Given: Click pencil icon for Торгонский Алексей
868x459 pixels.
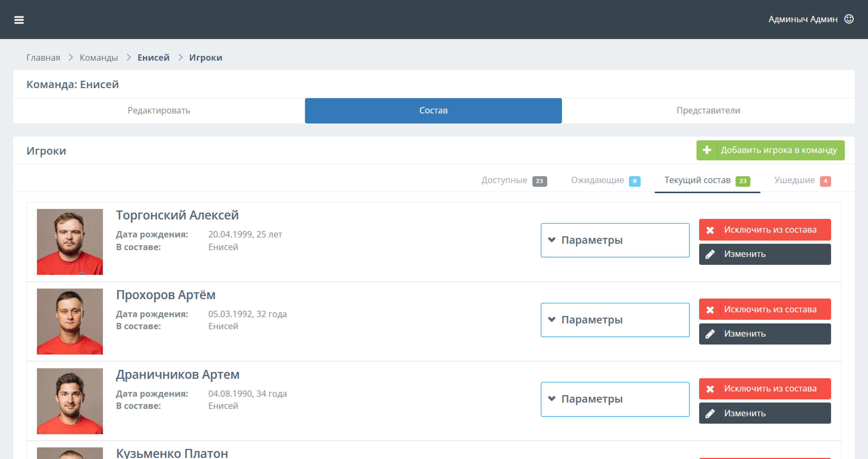Looking at the screenshot, I should (710, 255).
